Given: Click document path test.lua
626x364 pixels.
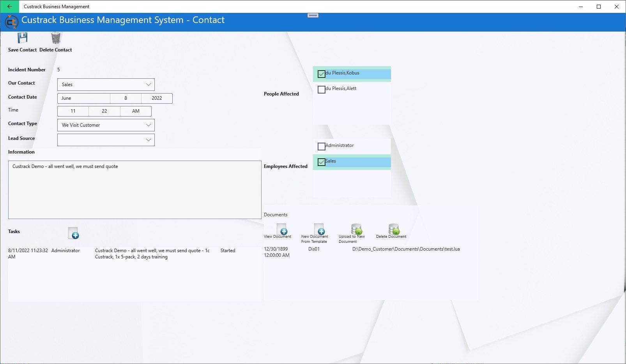Looking at the screenshot, I should pyautogui.click(x=406, y=249).
